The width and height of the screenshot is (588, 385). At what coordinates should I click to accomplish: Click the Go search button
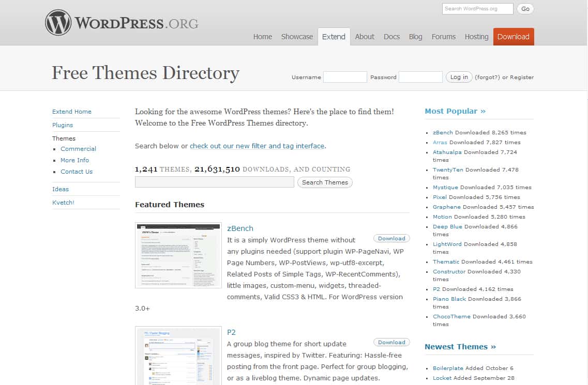coord(525,9)
